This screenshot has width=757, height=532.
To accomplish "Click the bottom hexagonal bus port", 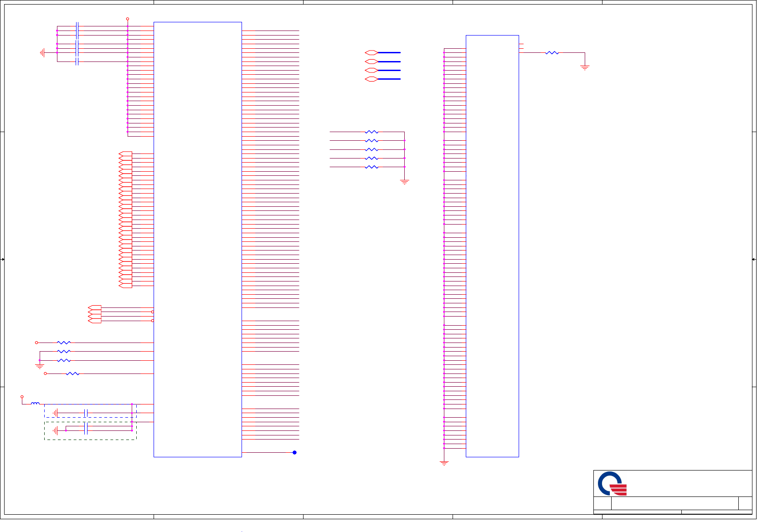I will [371, 79].
